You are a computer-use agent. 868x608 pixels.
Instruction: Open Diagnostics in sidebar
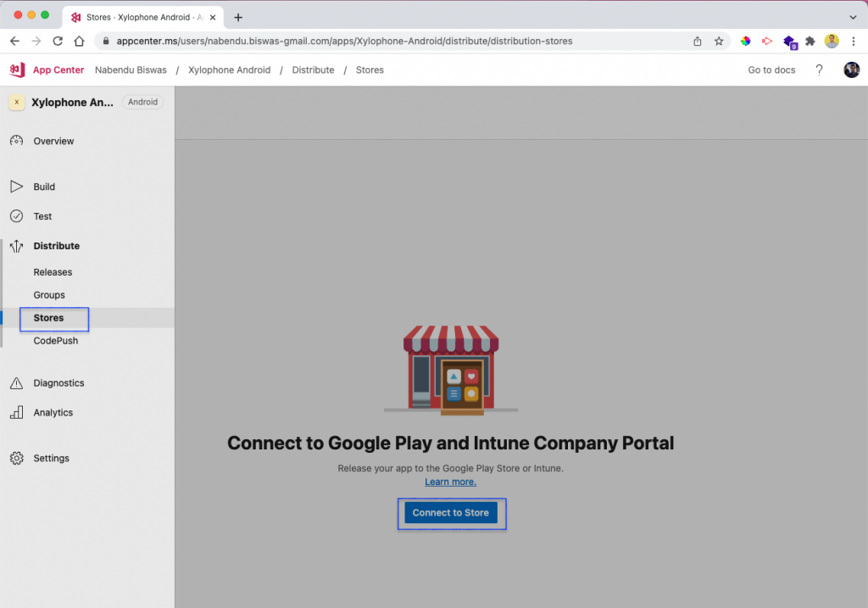[x=58, y=383]
